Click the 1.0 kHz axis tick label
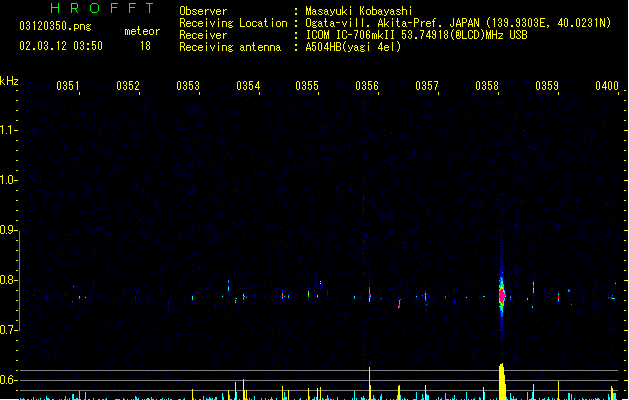629x400 pixels. pyautogui.click(x=7, y=180)
